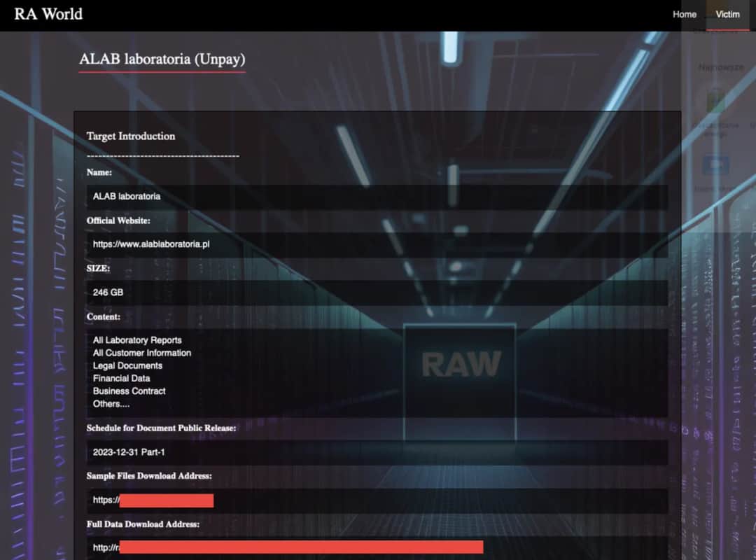Click the RAW box in the background
756x560 pixels.
[461, 364]
